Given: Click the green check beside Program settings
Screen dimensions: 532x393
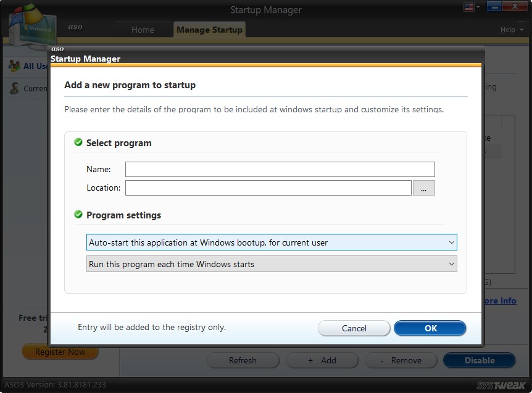Looking at the screenshot, I should pyautogui.click(x=78, y=215).
